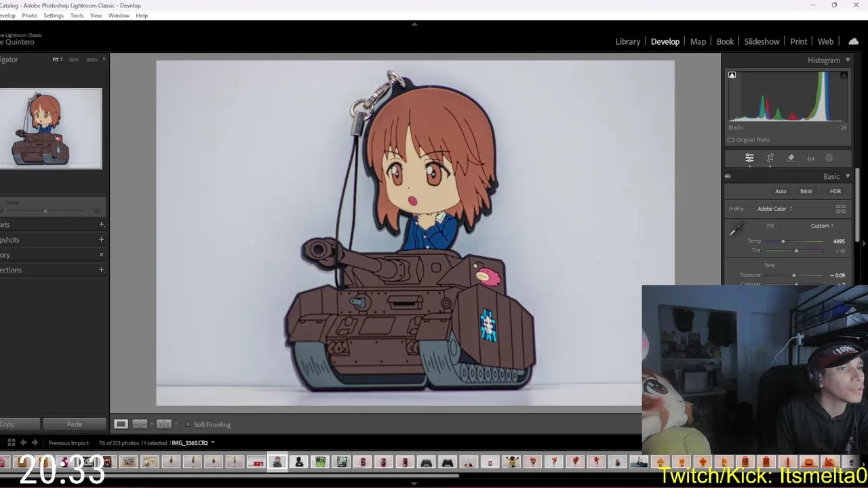Viewport: 868px width, 488px height.
Task: Open the Settings menu
Action: [54, 15]
